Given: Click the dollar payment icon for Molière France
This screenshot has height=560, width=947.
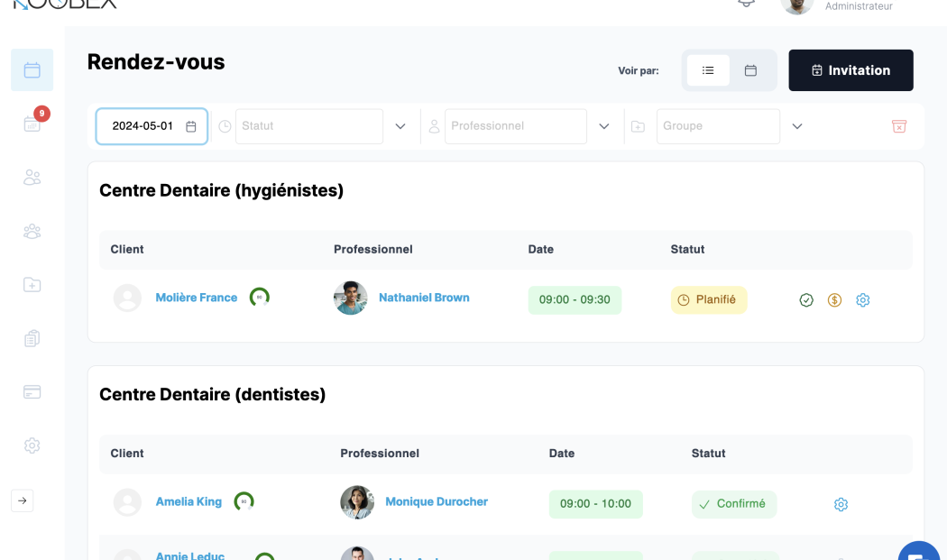Looking at the screenshot, I should pyautogui.click(x=834, y=299).
